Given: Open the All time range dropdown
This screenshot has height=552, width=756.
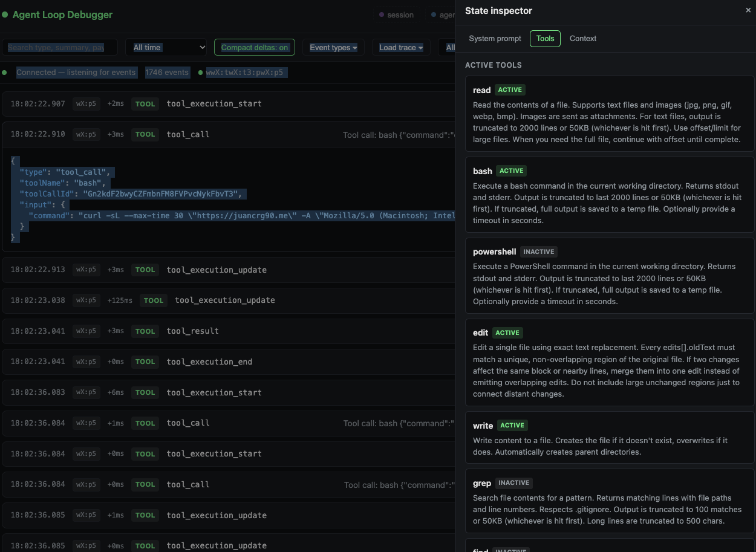Looking at the screenshot, I should pyautogui.click(x=166, y=47).
